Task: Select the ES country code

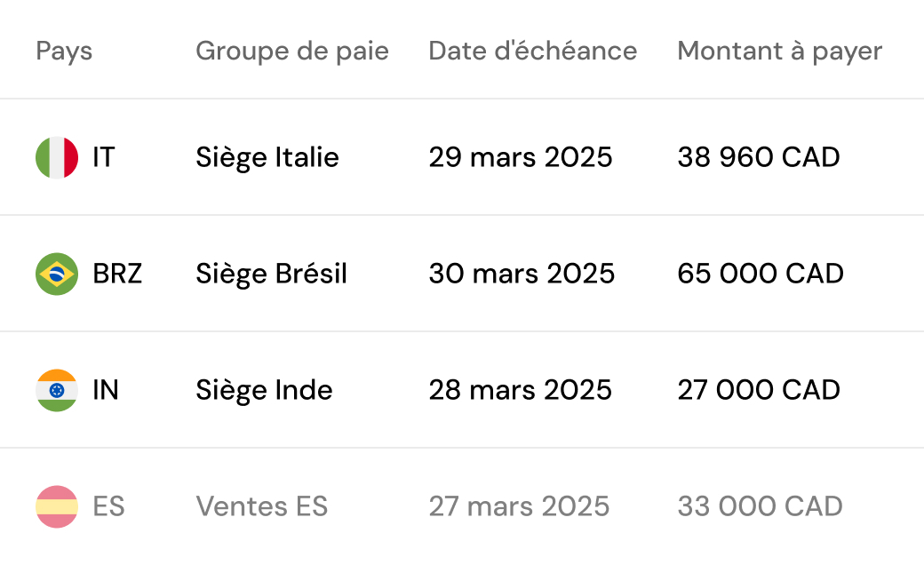Action: point(109,506)
